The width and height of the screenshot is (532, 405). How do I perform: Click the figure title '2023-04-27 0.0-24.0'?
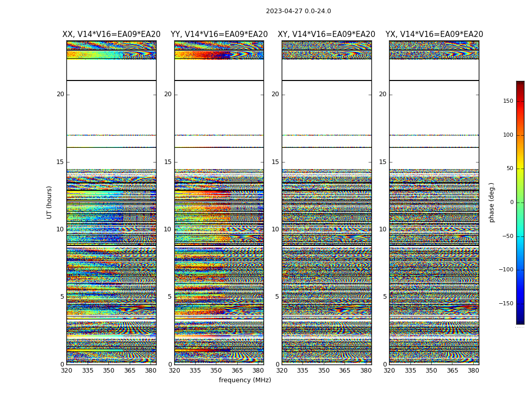298,11
